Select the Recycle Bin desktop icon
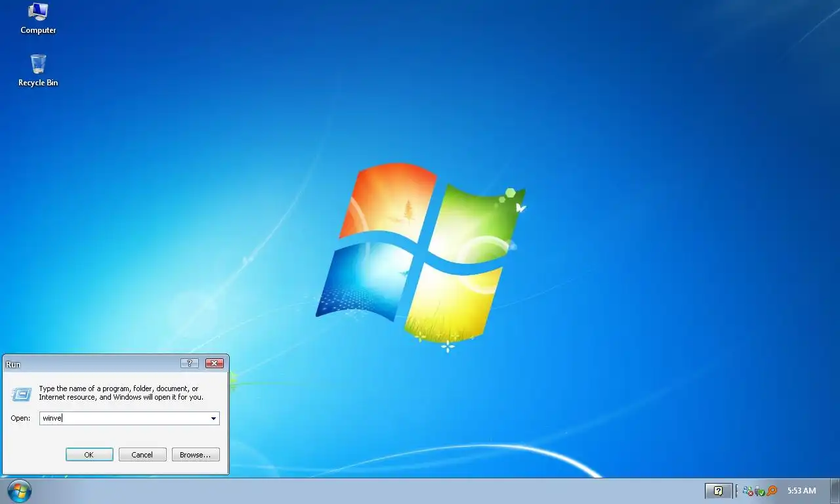Screen dimensions: 840x504 click(x=38, y=71)
